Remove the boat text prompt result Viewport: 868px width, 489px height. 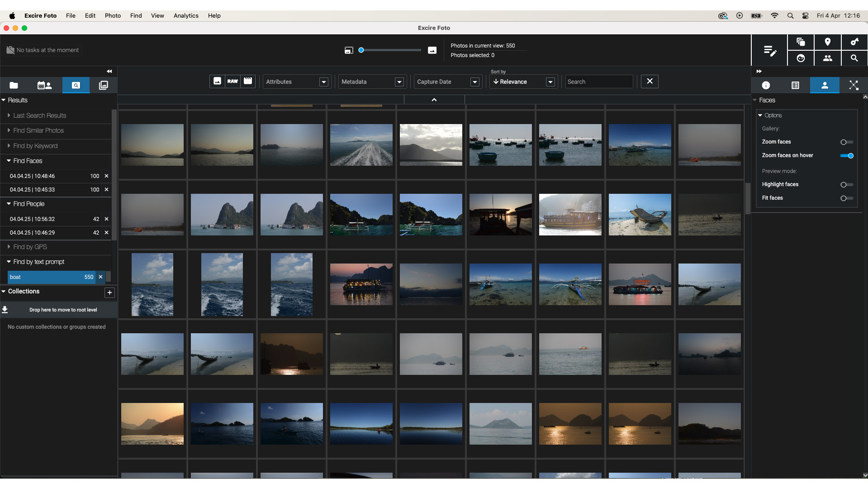click(100, 277)
